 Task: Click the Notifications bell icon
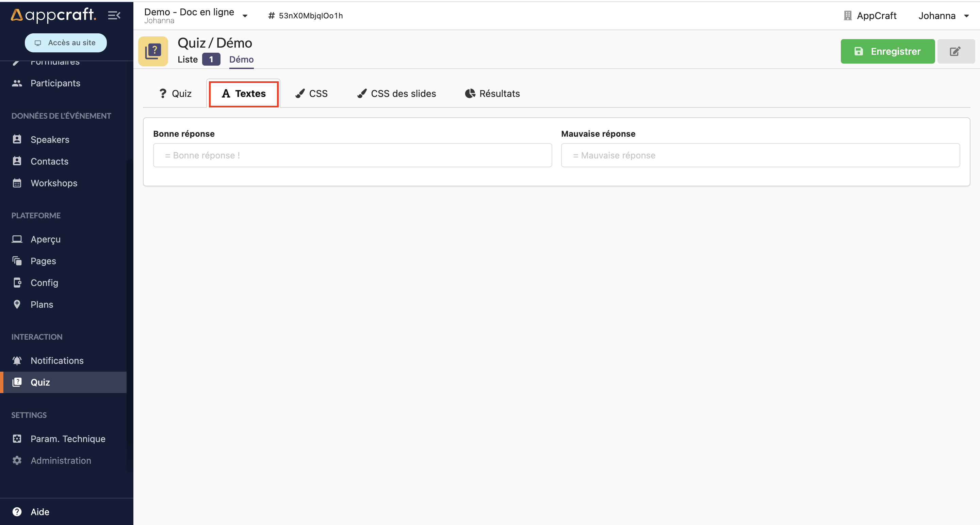click(x=17, y=360)
